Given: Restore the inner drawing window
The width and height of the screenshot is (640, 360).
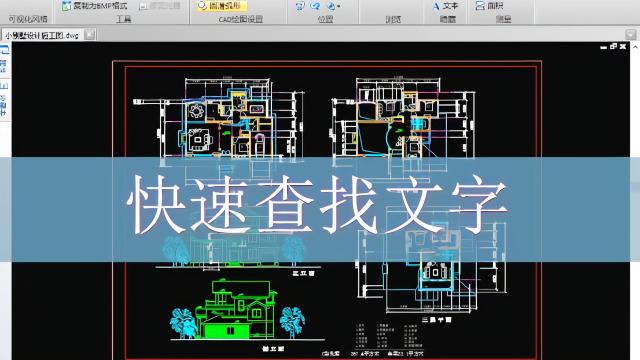Looking at the screenshot, I should coord(613,47).
